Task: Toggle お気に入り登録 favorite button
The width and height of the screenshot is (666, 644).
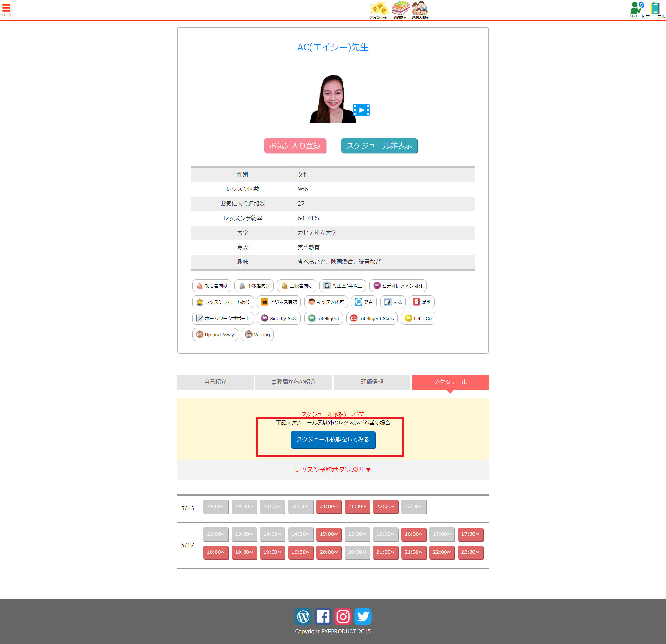Action: pyautogui.click(x=295, y=146)
